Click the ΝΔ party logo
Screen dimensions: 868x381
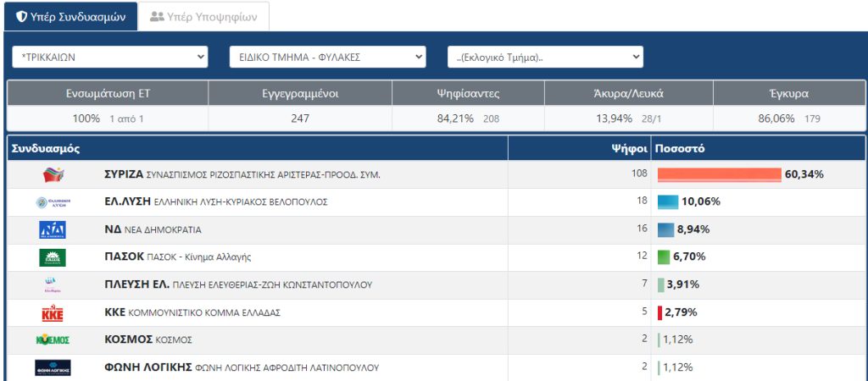(x=53, y=229)
